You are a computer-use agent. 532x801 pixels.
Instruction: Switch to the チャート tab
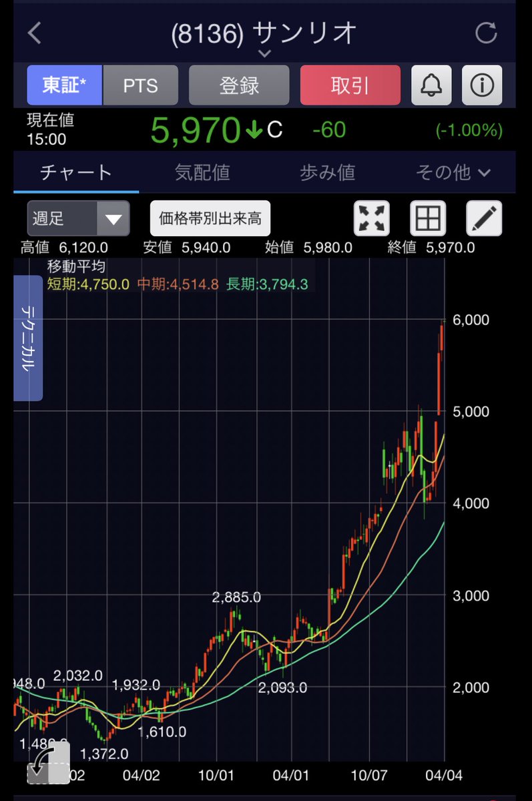pyautogui.click(x=76, y=172)
